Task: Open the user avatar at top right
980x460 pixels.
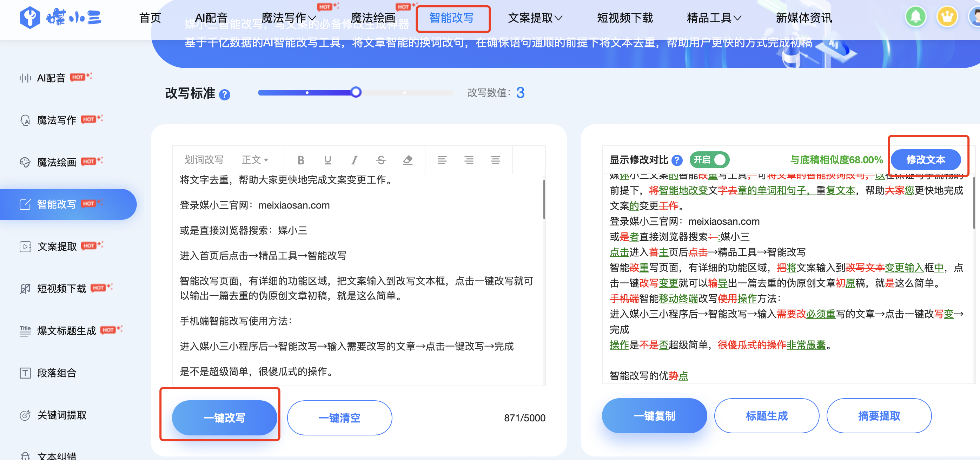Action: point(975,17)
